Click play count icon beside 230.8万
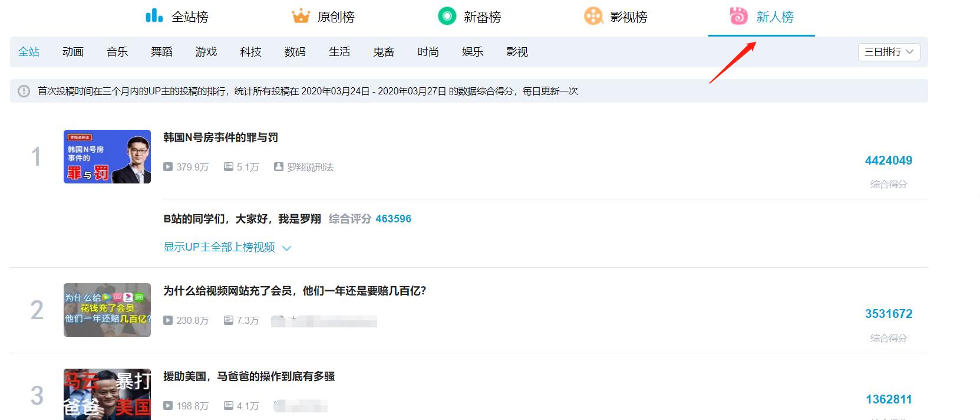This screenshot has width=980, height=420. click(x=168, y=320)
